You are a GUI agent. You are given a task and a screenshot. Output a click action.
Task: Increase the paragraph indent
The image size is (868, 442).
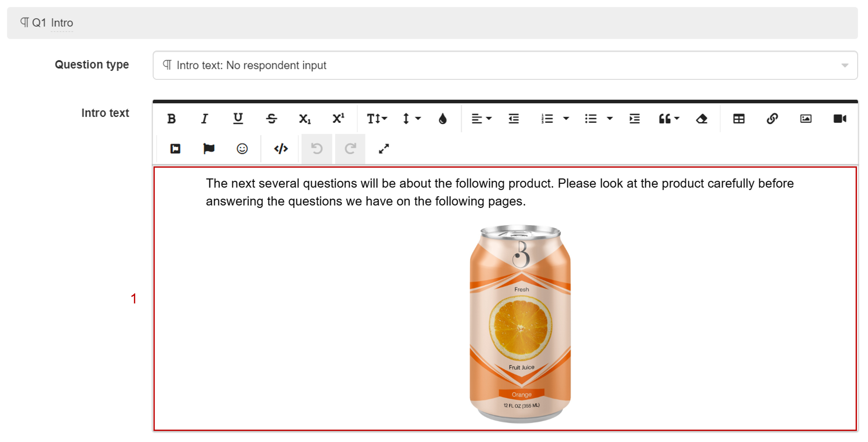tap(634, 119)
